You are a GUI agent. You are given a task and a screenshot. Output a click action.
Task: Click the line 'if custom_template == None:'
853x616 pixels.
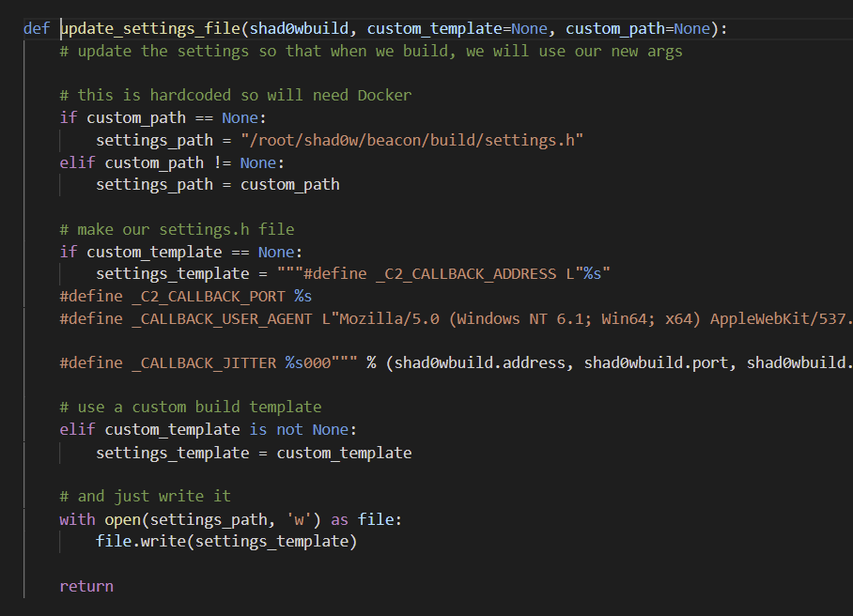(181, 252)
